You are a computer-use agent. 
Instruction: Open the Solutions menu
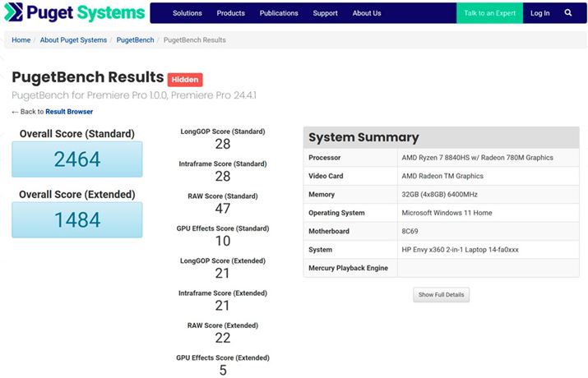pos(188,13)
